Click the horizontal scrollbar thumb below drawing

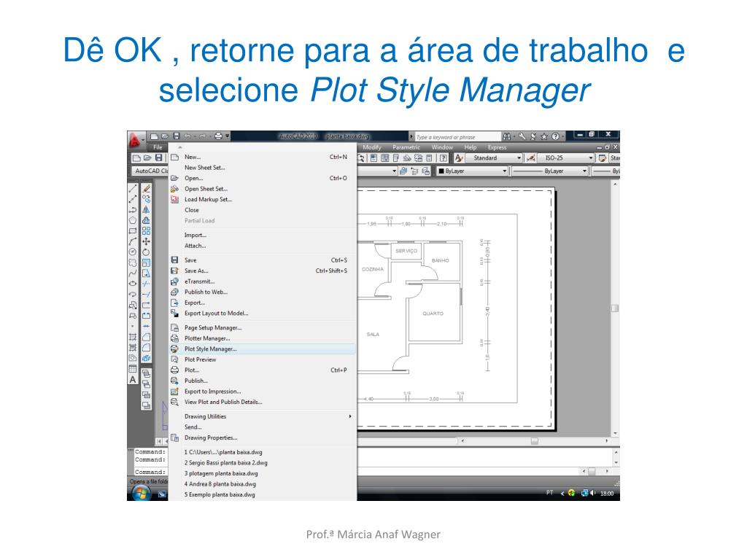(x=535, y=441)
